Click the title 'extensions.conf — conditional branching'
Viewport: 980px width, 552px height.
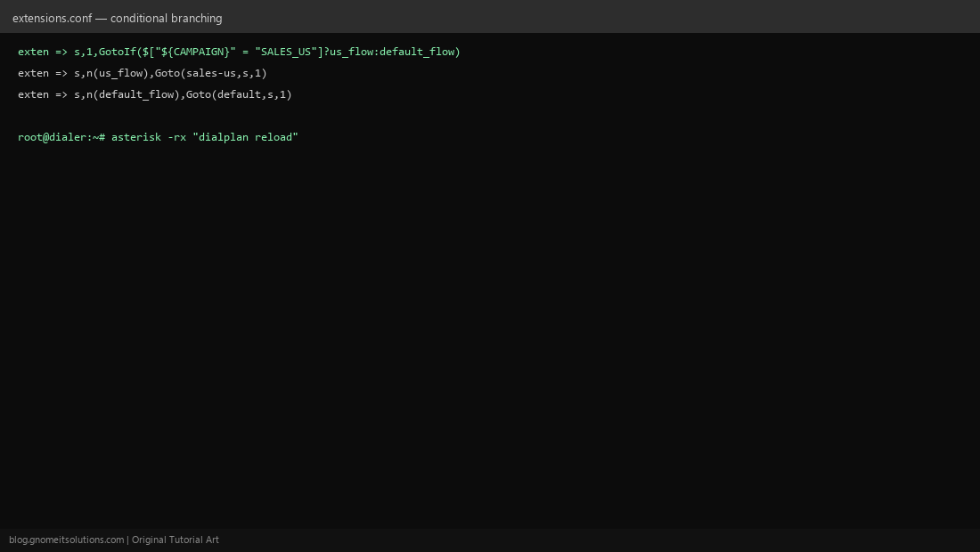point(117,18)
